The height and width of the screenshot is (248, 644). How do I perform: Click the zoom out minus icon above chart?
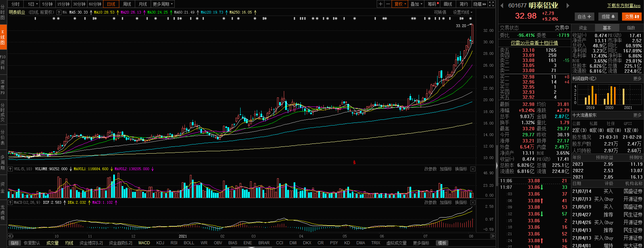coord(388,4)
